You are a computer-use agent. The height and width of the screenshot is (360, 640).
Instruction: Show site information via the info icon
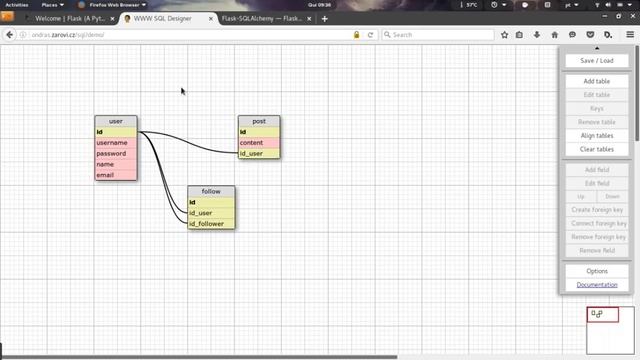point(23,35)
